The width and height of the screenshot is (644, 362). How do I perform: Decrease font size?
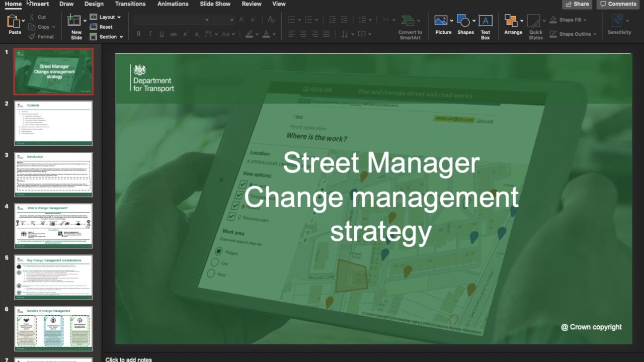tap(254, 20)
